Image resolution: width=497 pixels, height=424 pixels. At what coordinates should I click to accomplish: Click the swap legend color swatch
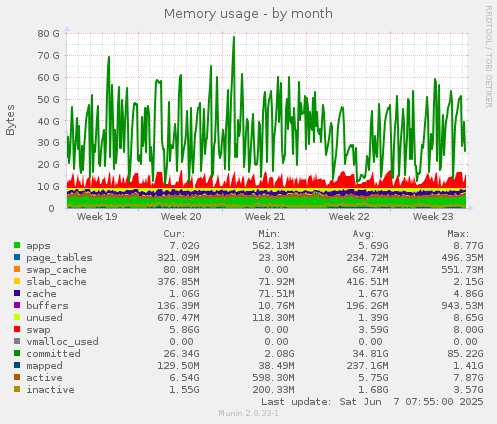tap(17, 329)
